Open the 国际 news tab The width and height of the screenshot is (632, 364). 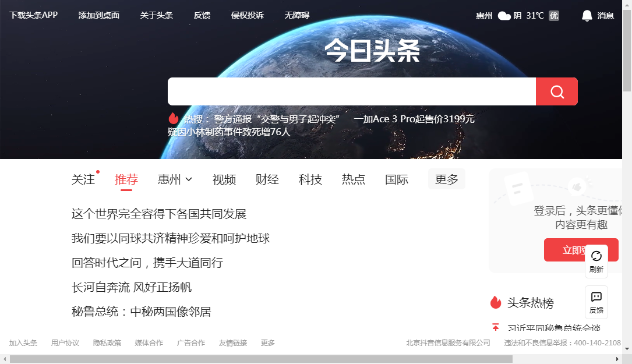tap(397, 179)
